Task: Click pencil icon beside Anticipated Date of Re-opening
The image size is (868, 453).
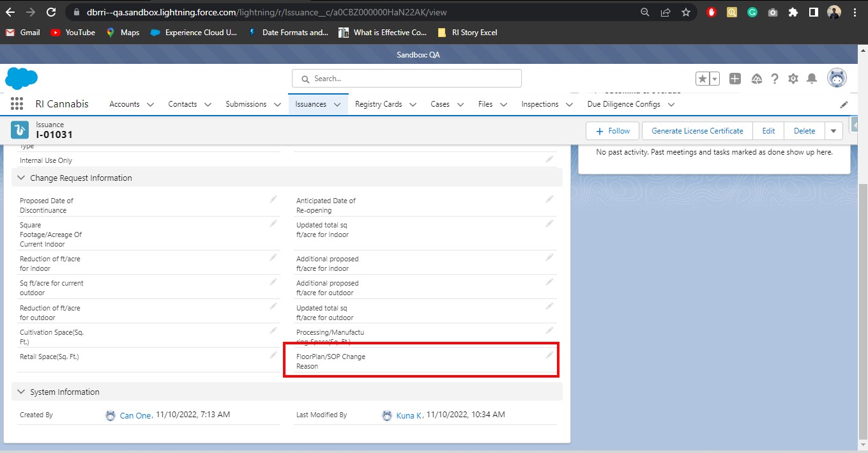Action: click(x=549, y=199)
